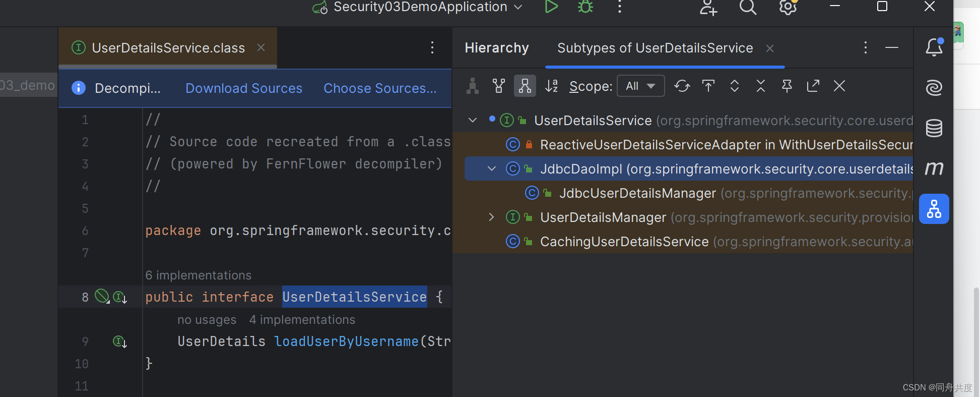Hide the Hierarchy tool window

pyautogui.click(x=892, y=48)
